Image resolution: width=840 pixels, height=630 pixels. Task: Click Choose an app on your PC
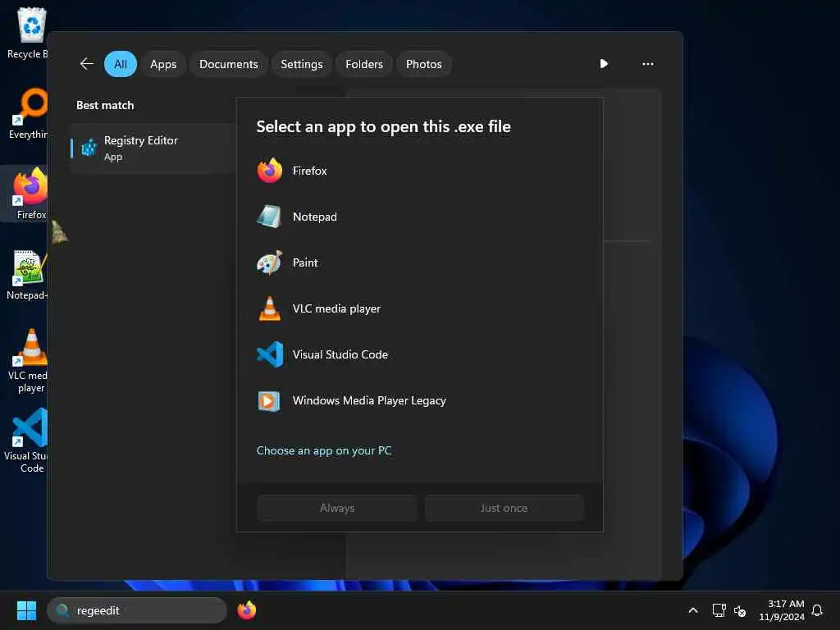pos(324,450)
